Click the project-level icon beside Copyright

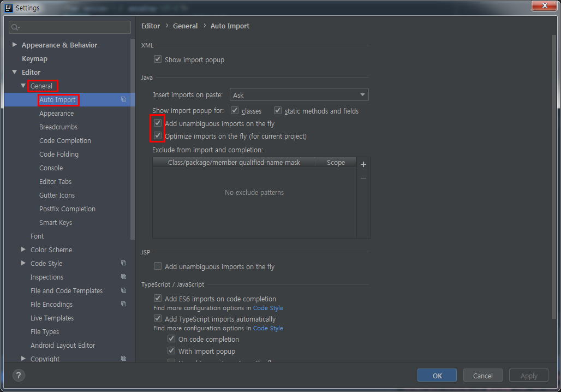(x=123, y=358)
